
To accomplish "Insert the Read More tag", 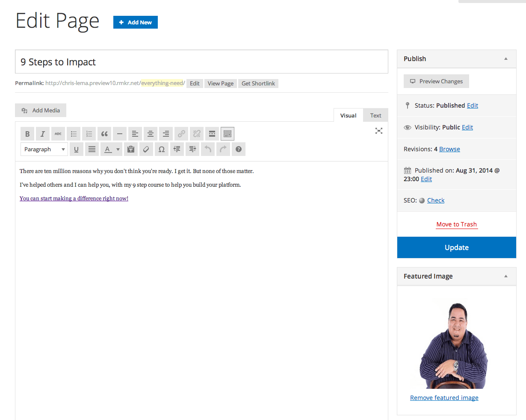I will click(212, 133).
